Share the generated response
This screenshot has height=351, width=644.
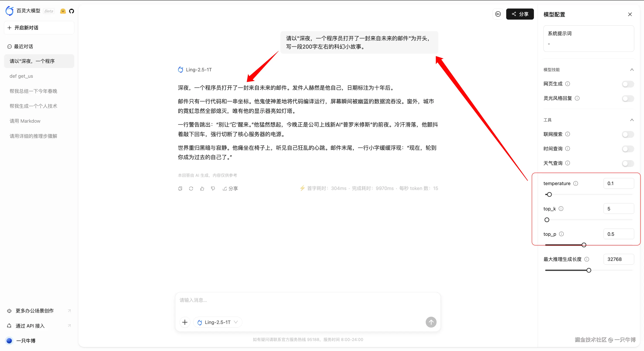[x=230, y=188]
